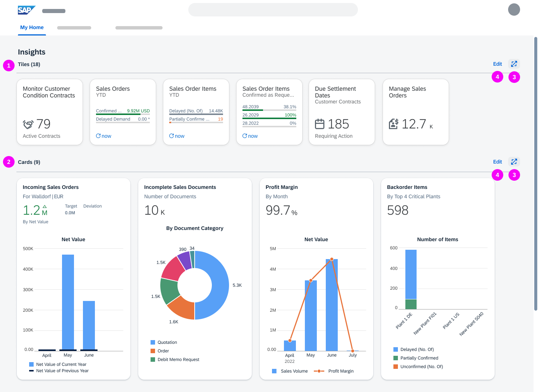The width and height of the screenshot is (538, 392).
Task: Refresh the Confirmed as Requested tile
Action: [250, 136]
